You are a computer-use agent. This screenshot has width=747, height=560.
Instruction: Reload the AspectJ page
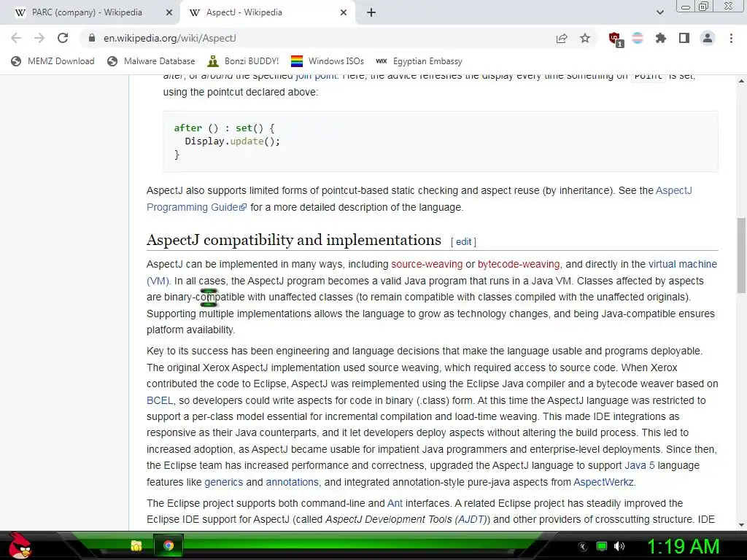click(63, 38)
